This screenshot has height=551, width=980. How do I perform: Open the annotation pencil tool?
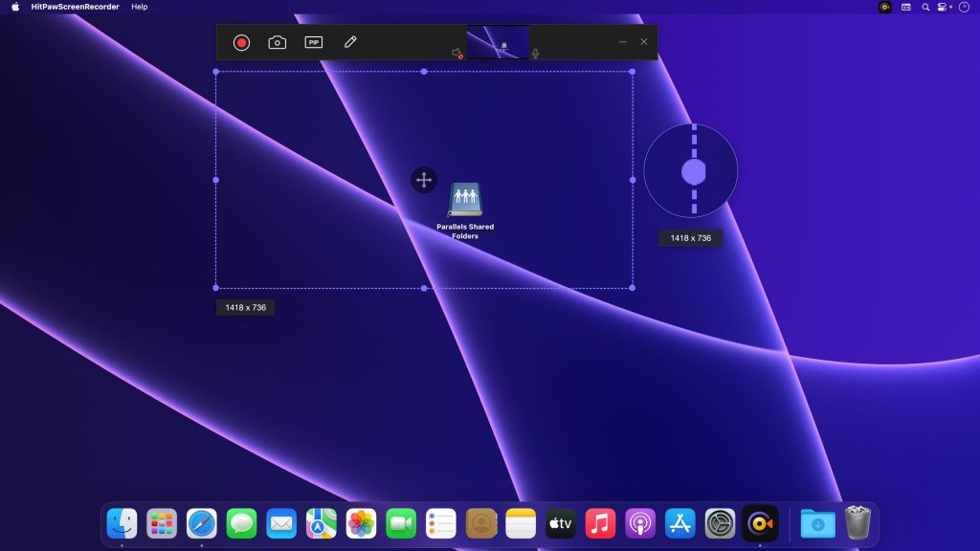point(350,42)
